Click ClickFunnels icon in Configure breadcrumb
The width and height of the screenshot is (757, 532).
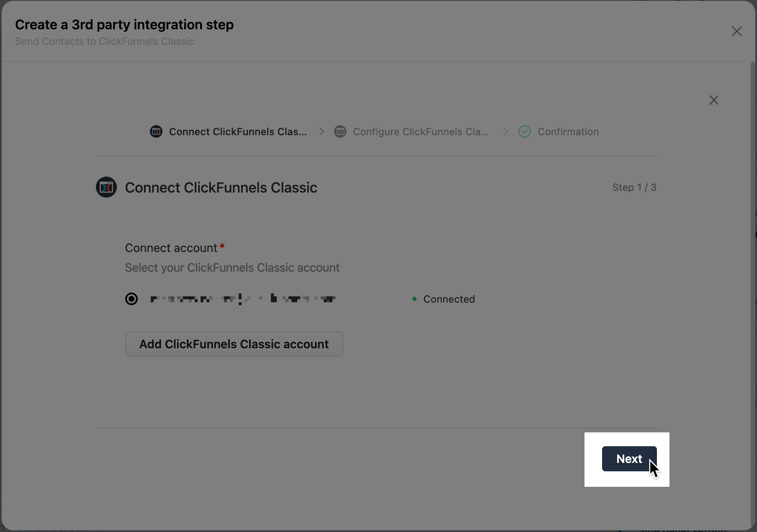pyautogui.click(x=340, y=132)
